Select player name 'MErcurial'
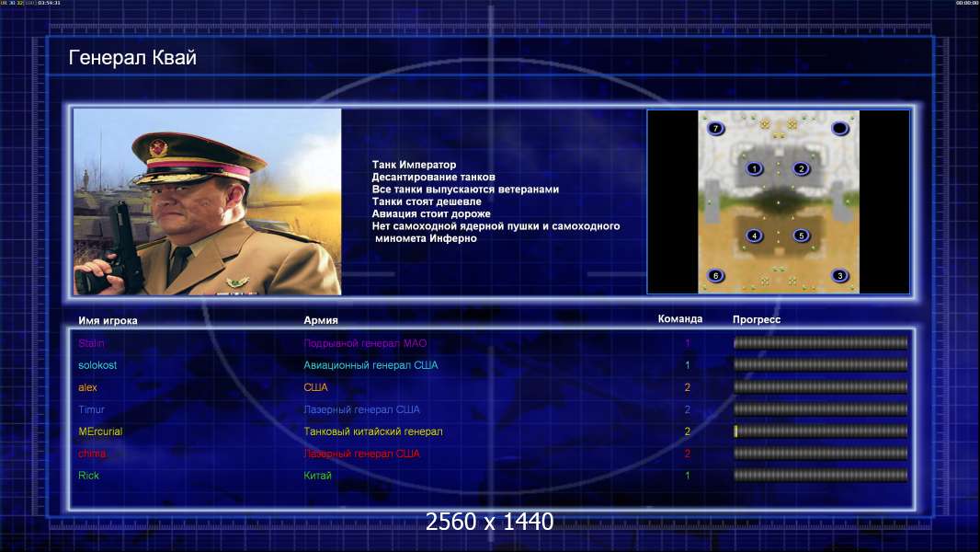This screenshot has height=552, width=980. [100, 431]
